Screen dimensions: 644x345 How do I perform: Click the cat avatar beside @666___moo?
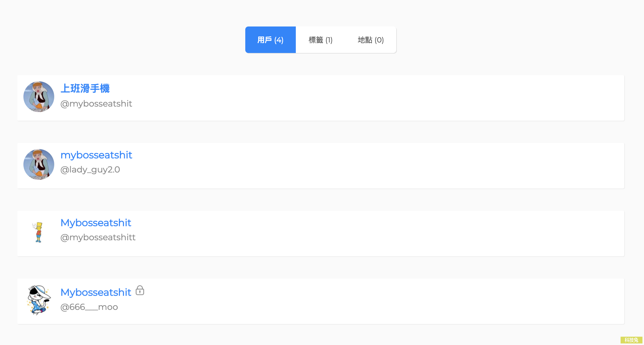tap(39, 300)
